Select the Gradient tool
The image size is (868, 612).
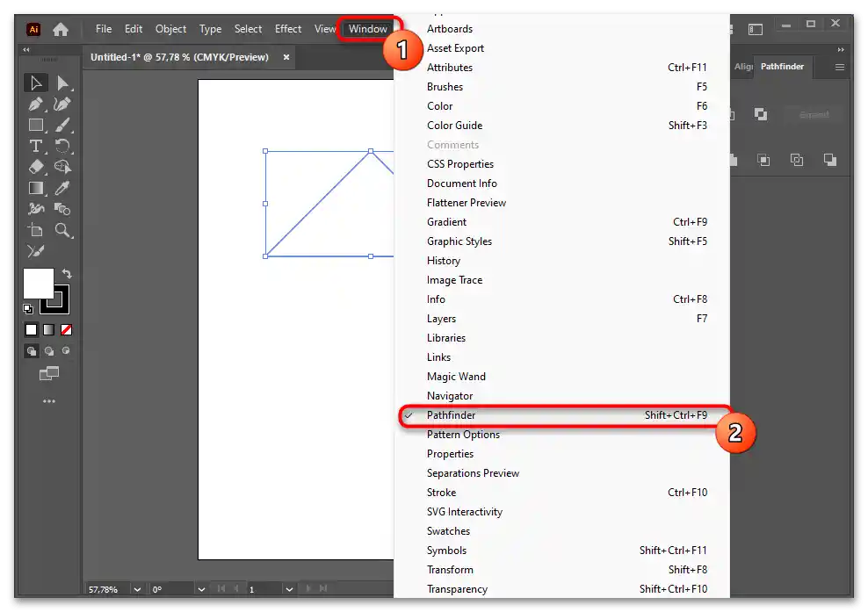click(x=36, y=188)
